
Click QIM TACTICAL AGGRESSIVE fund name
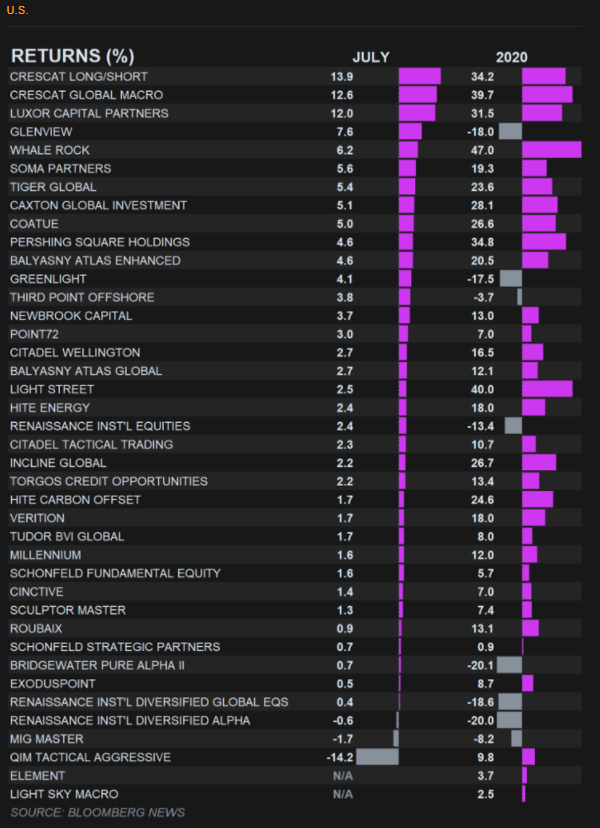tap(90, 757)
